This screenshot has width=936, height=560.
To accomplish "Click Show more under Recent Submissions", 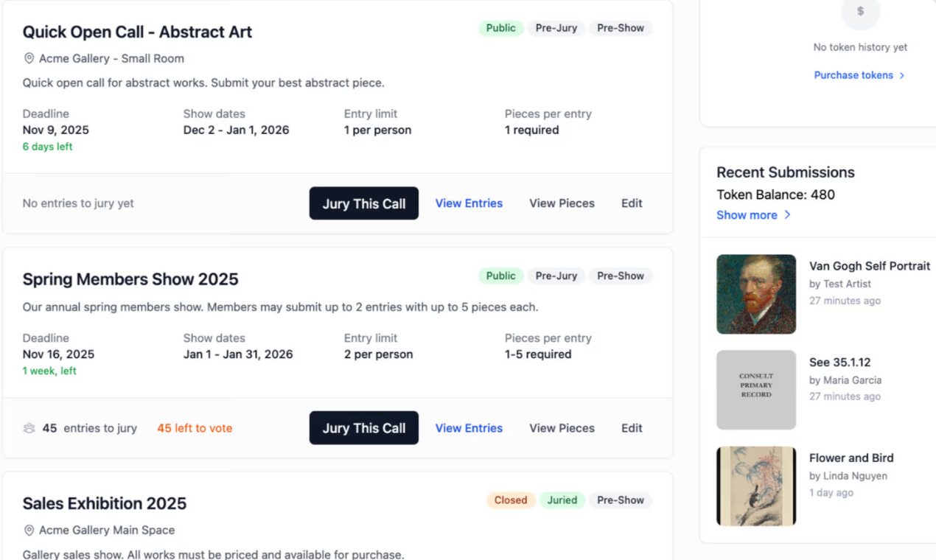I will click(747, 215).
